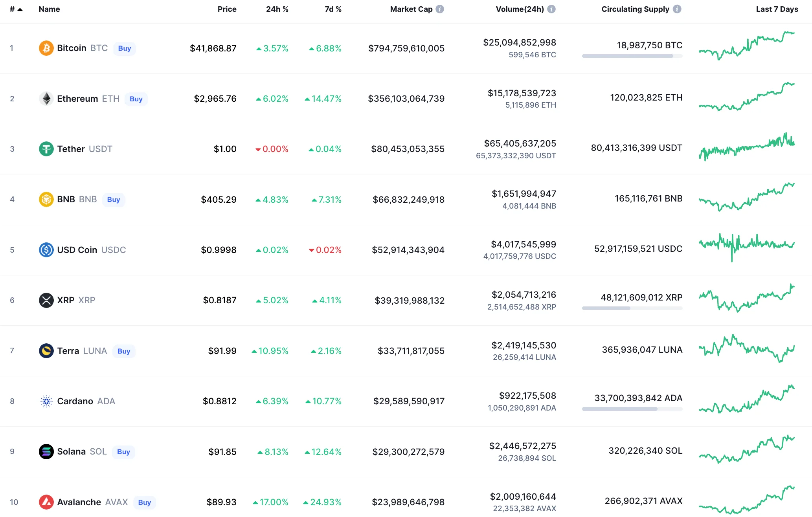Viewport: 812px width, 517px height.
Task: Open Ethereum last 7 days sparkline chart
Action: (746, 97)
